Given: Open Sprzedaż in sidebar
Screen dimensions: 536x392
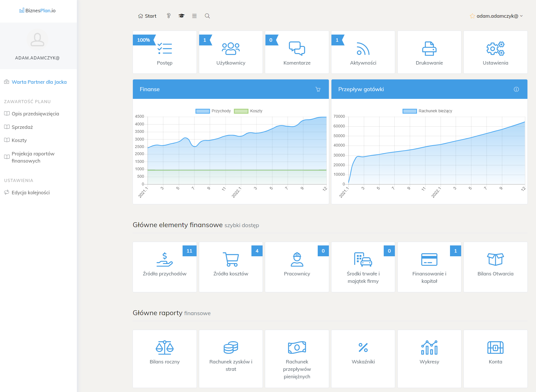Looking at the screenshot, I should [19, 127].
